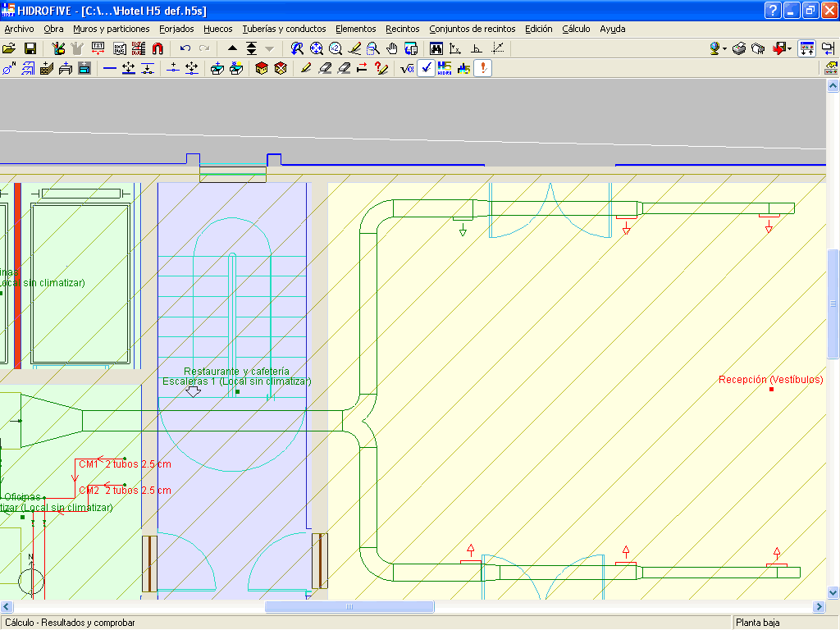This screenshot has width=840, height=630.
Task: Click the CM1 2 tubos 2.5 cm label
Action: coord(125,464)
